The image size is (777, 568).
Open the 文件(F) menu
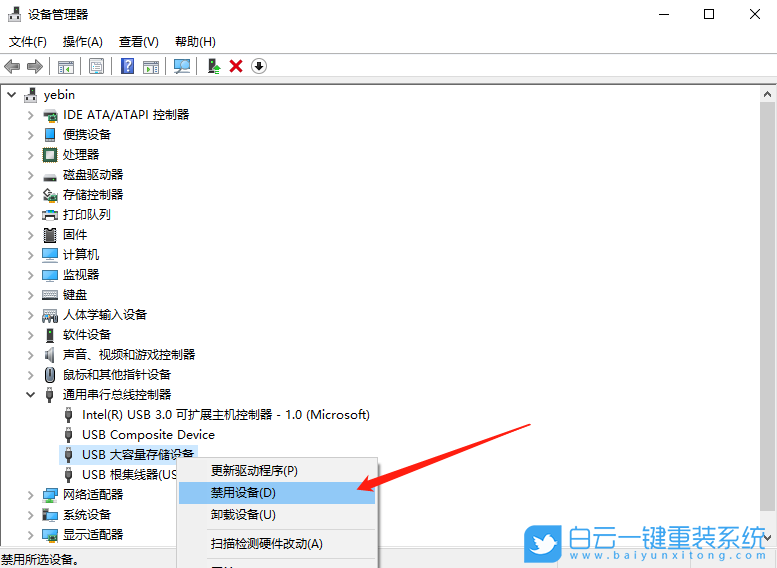[28, 42]
